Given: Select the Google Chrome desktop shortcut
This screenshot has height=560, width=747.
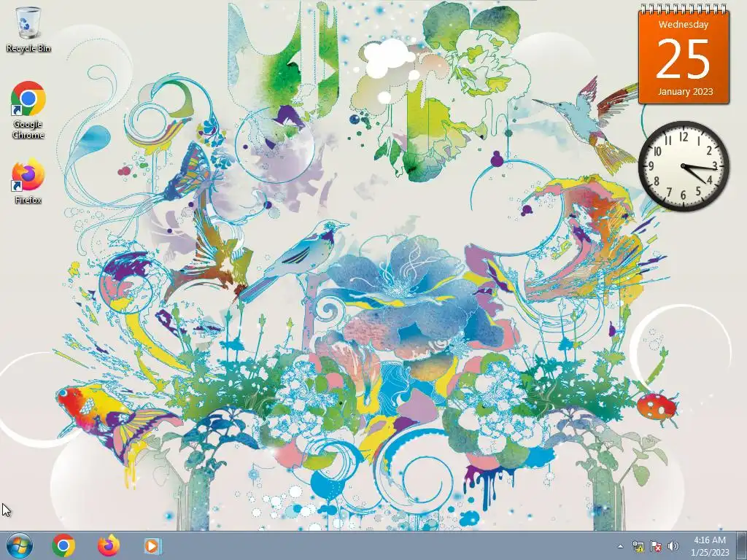Looking at the screenshot, I should click(28, 109).
